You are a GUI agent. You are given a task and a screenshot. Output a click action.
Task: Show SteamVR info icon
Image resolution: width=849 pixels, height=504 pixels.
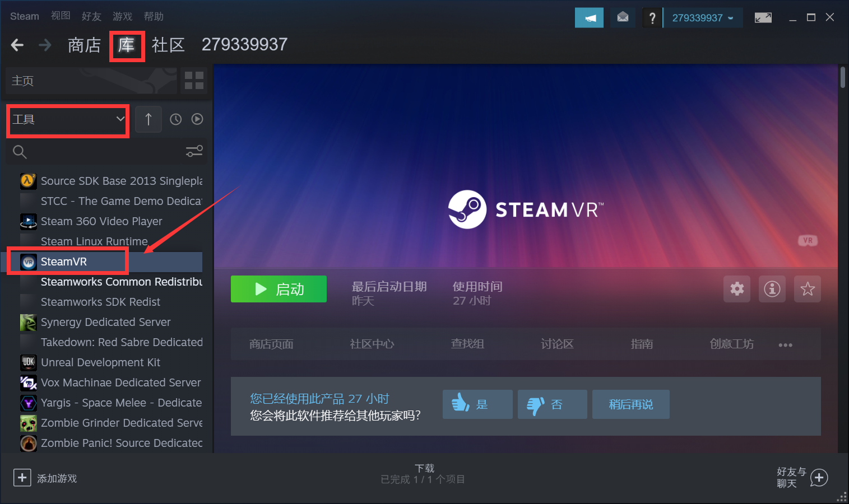tap(772, 289)
